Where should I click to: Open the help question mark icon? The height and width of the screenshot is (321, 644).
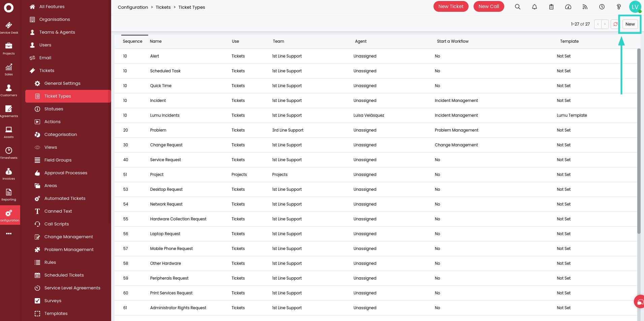(619, 7)
